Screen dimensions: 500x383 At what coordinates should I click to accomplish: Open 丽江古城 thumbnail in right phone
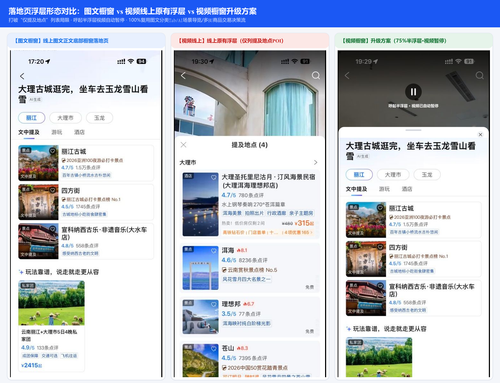point(366,220)
